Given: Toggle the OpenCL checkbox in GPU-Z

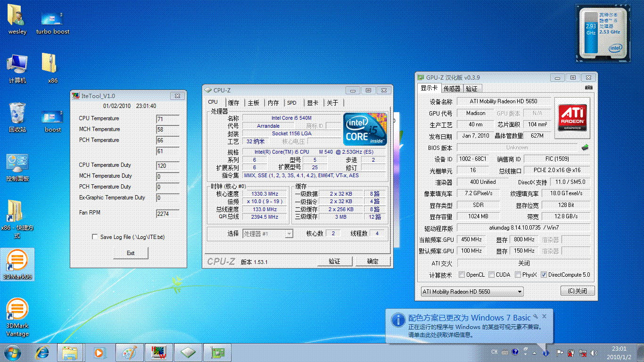Looking at the screenshot, I should [x=461, y=274].
